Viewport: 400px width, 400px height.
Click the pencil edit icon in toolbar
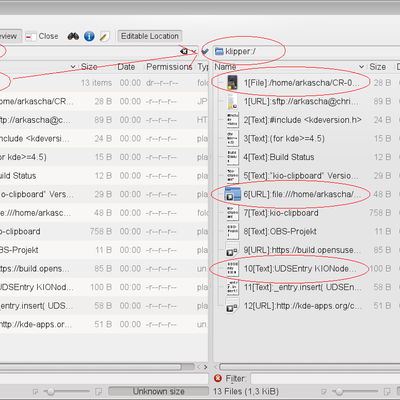(104, 36)
